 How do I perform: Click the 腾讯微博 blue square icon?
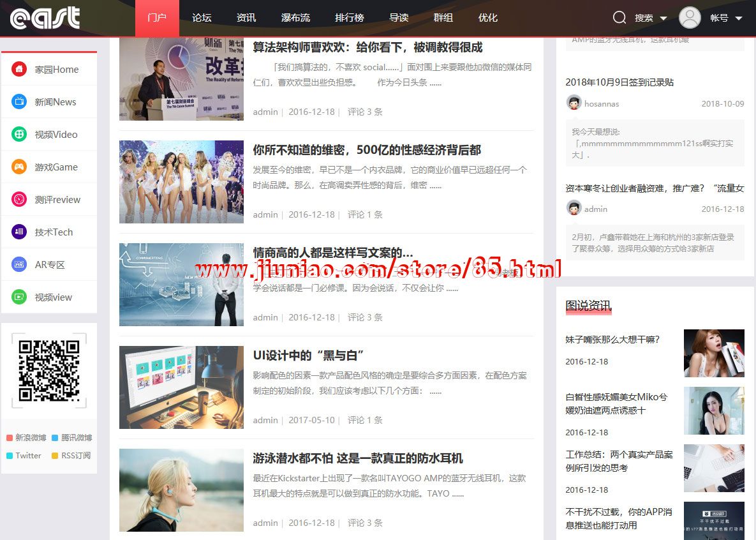coord(55,438)
